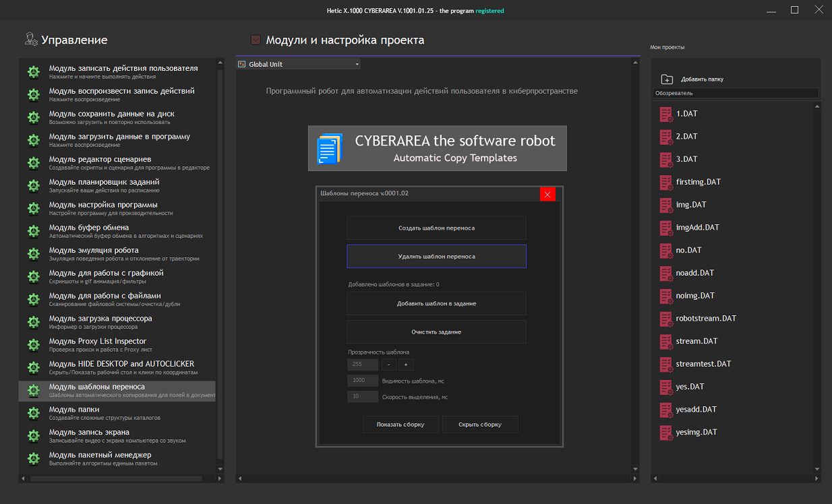The height and width of the screenshot is (504, 832).
Task: Click gear icon beside Модуль Proxy List Inspector
Action: pos(33,345)
